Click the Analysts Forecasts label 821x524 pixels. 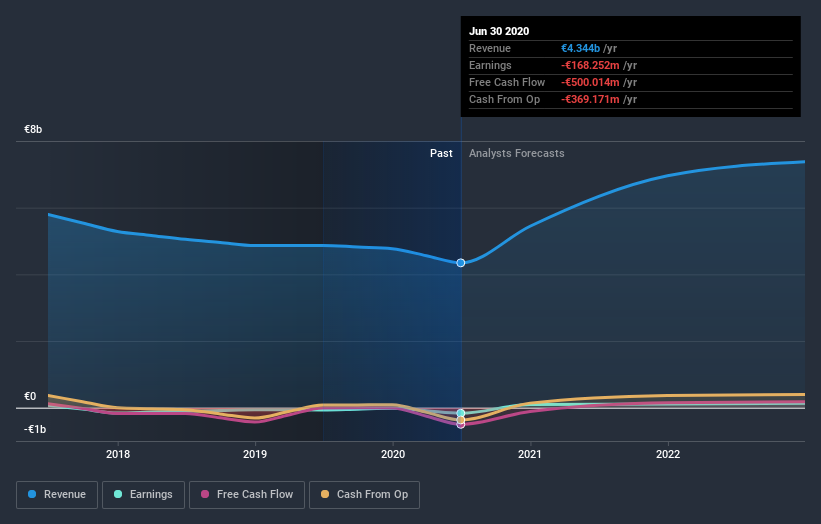pos(517,153)
